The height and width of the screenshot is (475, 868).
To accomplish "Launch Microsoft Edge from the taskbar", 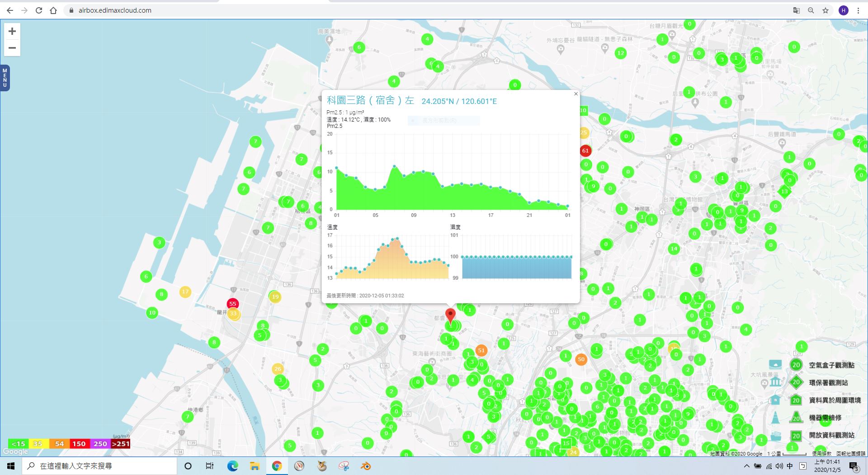I will tap(232, 466).
